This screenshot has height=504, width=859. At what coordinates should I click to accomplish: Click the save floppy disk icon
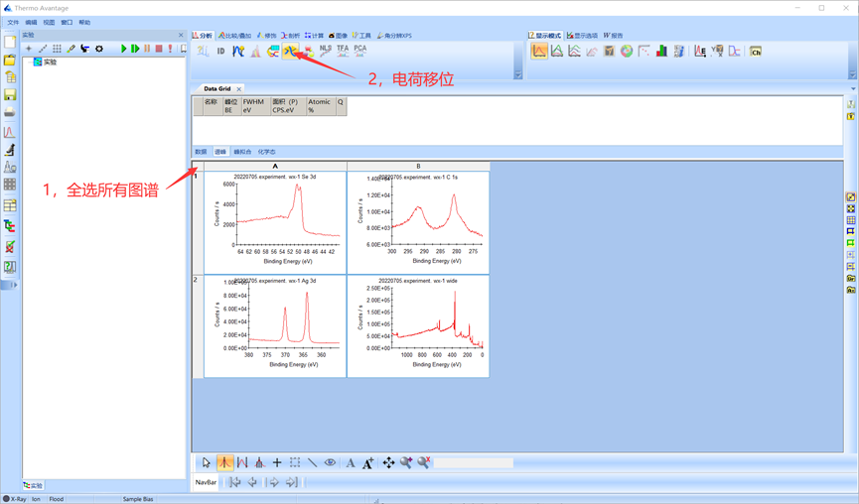[x=10, y=95]
